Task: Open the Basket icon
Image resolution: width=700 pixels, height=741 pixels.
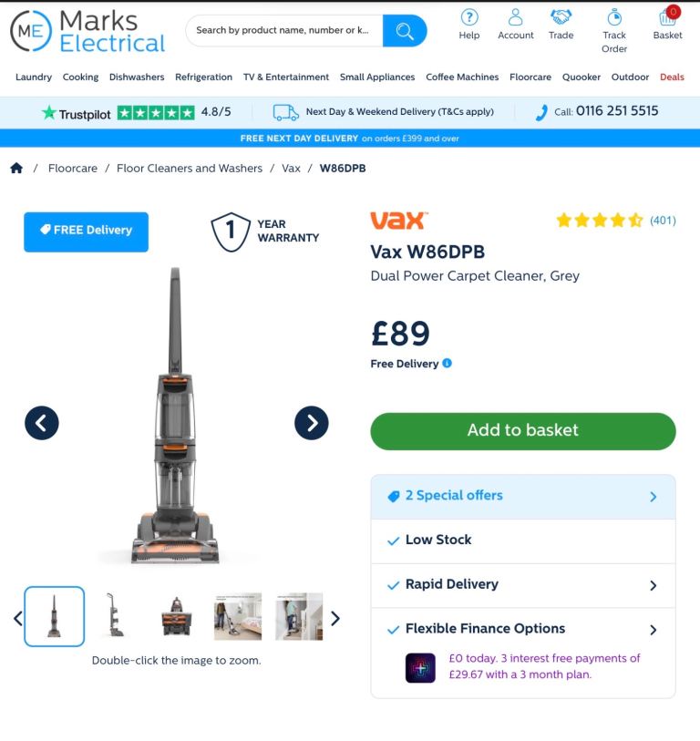Action: pyautogui.click(x=667, y=17)
